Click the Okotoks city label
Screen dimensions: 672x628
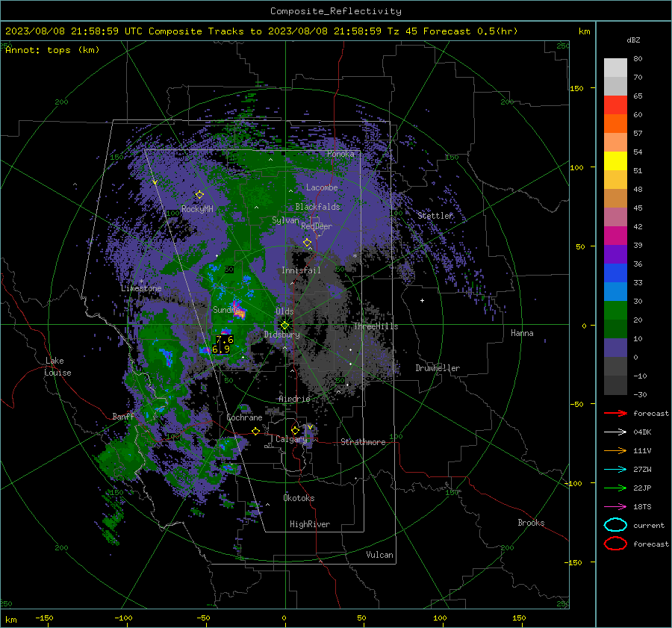point(299,498)
